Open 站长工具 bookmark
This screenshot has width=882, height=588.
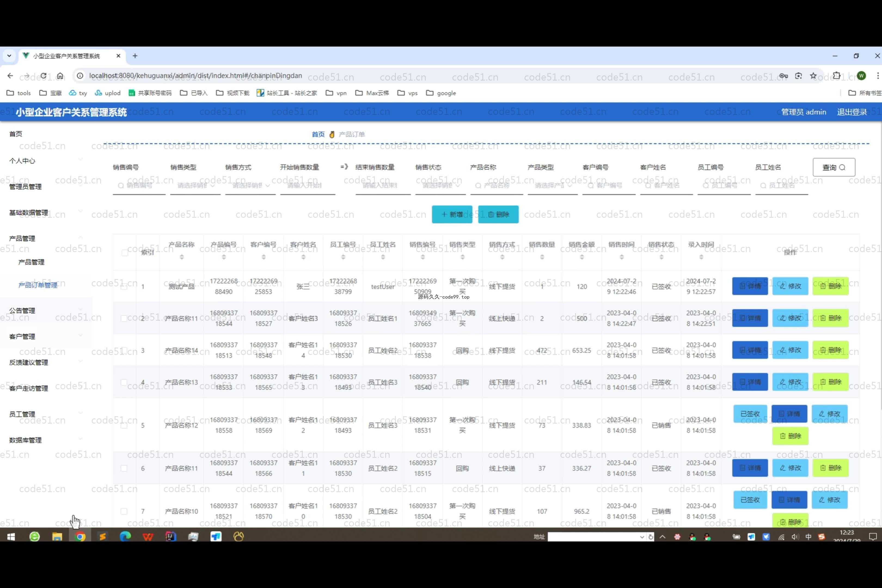pos(287,93)
